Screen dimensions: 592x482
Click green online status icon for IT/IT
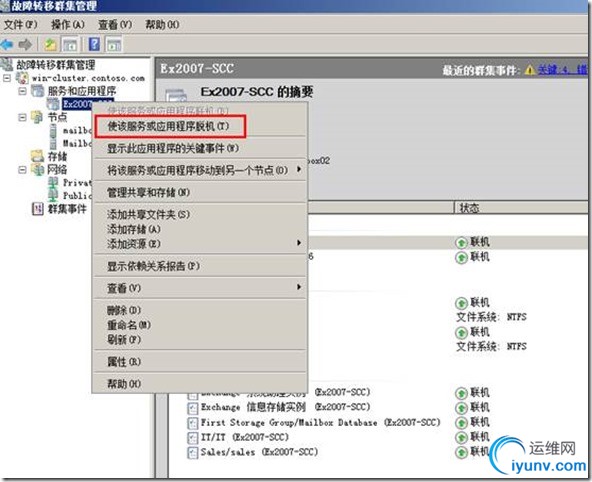click(461, 437)
